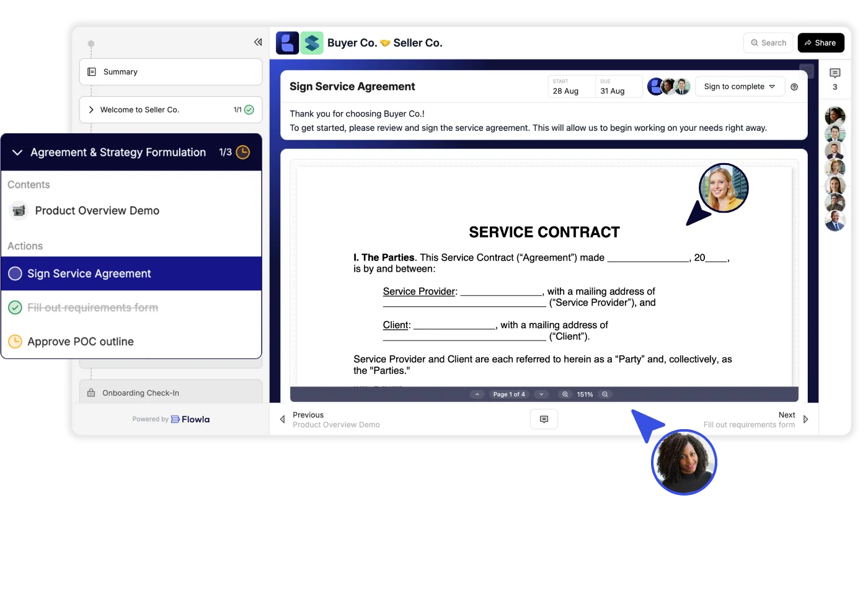Click the Flowla logo in the footer
Image resolution: width=868 pixels, height=614 pixels.
pyautogui.click(x=190, y=419)
